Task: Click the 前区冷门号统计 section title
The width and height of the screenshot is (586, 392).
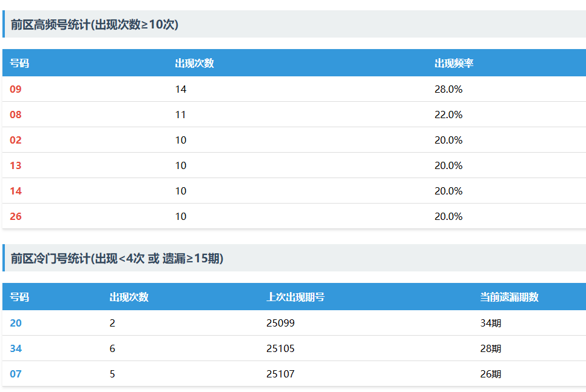Action: click(117, 258)
